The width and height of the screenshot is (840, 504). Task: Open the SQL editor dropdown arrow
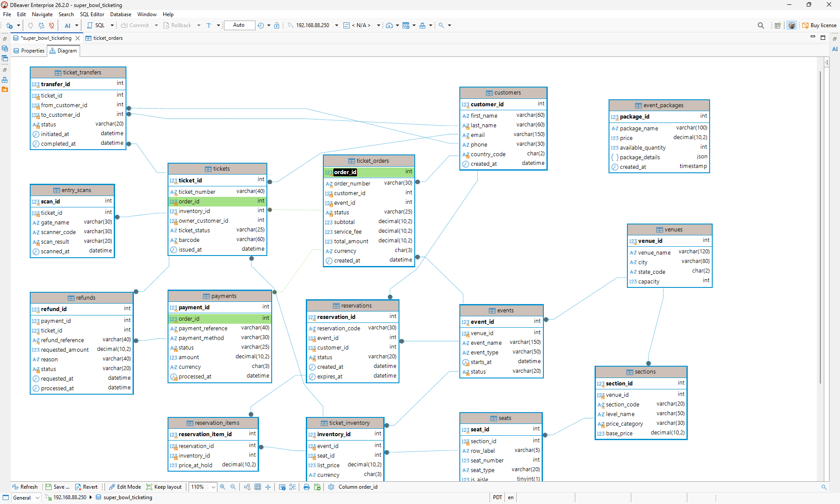[x=112, y=25]
